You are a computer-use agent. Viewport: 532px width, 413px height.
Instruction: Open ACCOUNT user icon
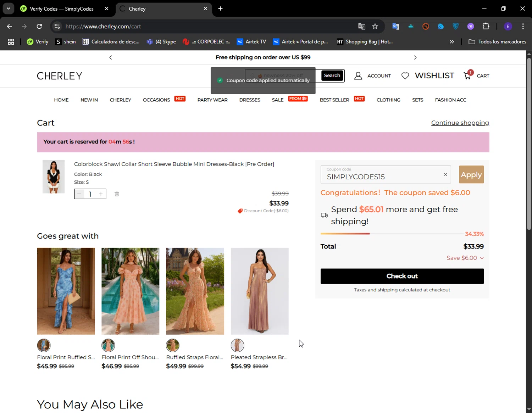click(358, 76)
